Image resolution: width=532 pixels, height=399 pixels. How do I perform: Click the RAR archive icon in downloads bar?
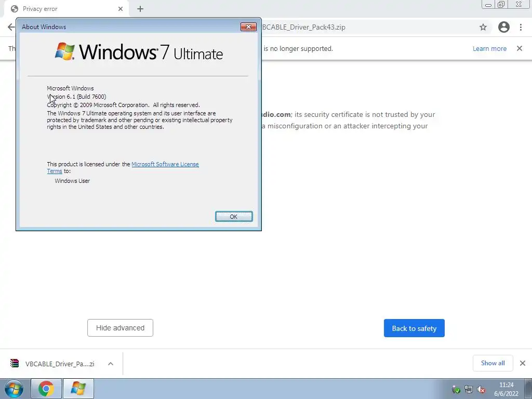pyautogui.click(x=14, y=363)
